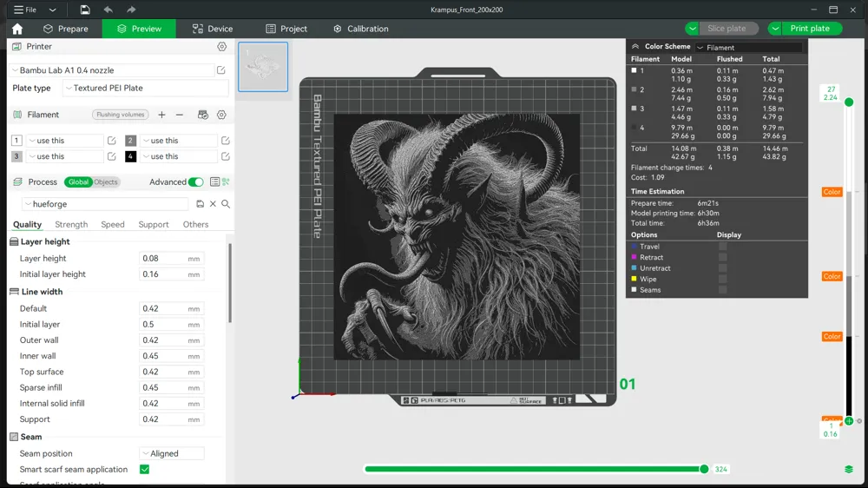Screen dimensions: 868x488
Task: Undo the last action with the arrow icon
Action: (108, 10)
